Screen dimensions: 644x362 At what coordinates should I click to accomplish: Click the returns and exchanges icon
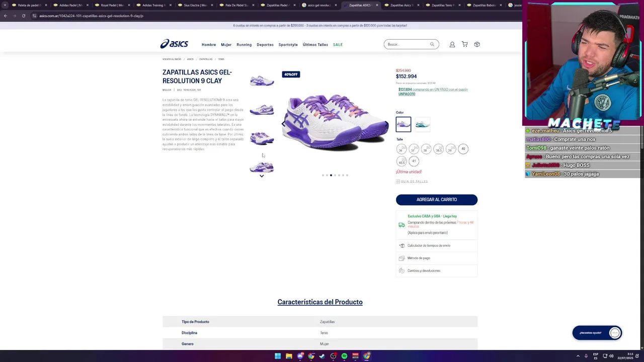tap(401, 270)
